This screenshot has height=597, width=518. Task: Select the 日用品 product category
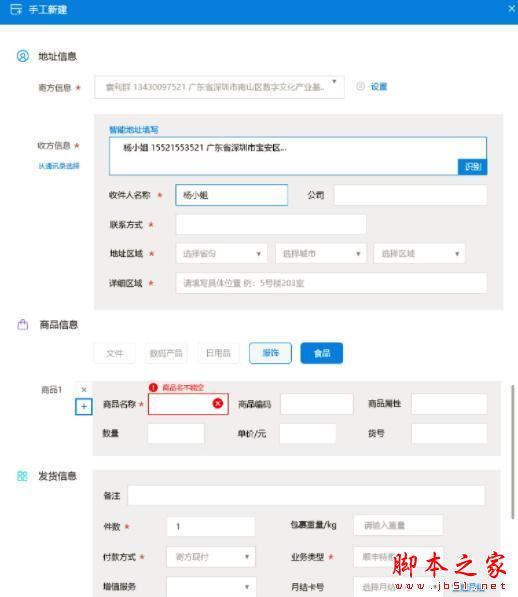pos(218,353)
